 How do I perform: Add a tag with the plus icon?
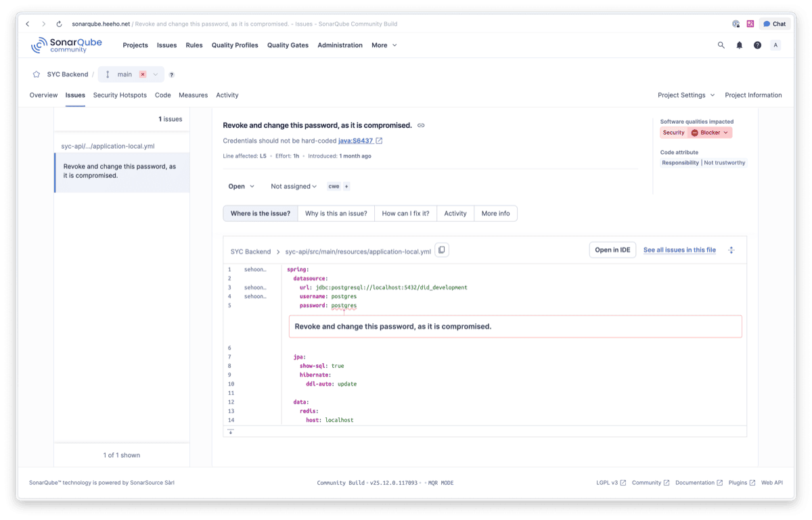point(348,186)
